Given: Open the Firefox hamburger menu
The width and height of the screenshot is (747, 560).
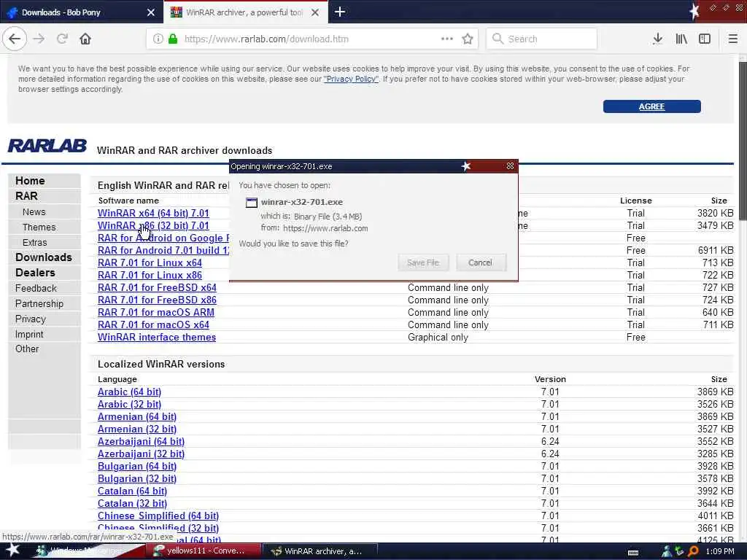Looking at the screenshot, I should click(x=732, y=39).
